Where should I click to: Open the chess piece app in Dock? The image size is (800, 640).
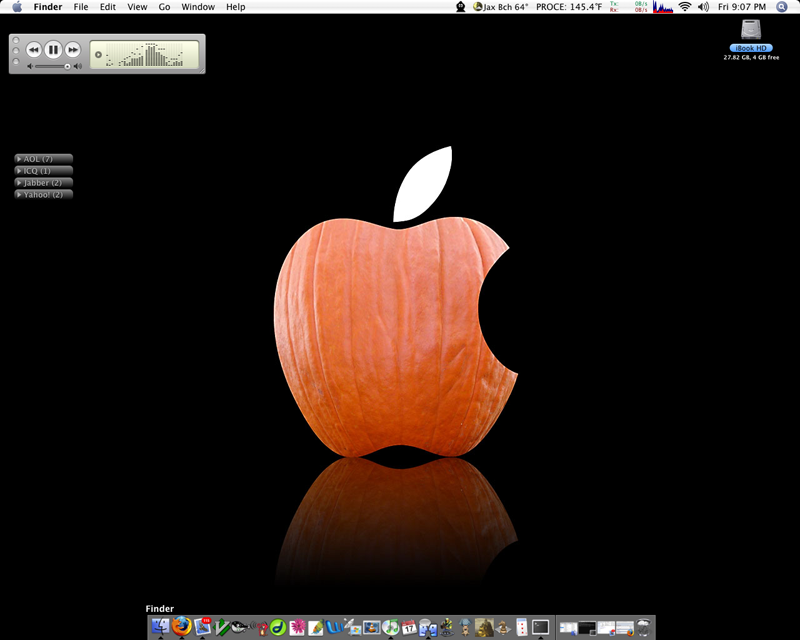[503, 627]
